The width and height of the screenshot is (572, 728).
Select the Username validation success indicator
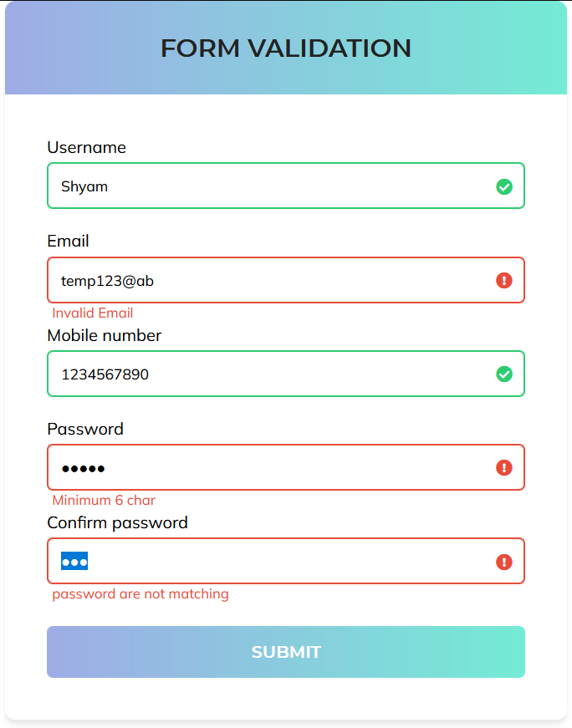[x=504, y=186]
